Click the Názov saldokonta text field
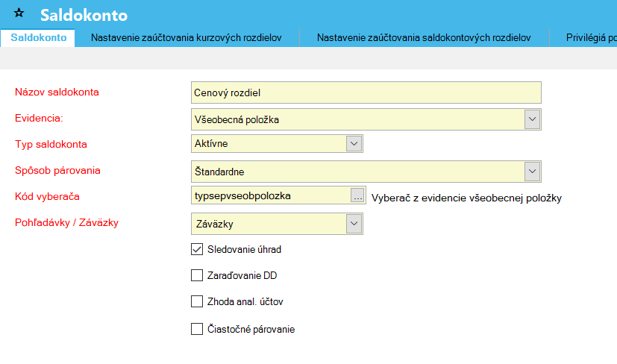 [x=366, y=92]
